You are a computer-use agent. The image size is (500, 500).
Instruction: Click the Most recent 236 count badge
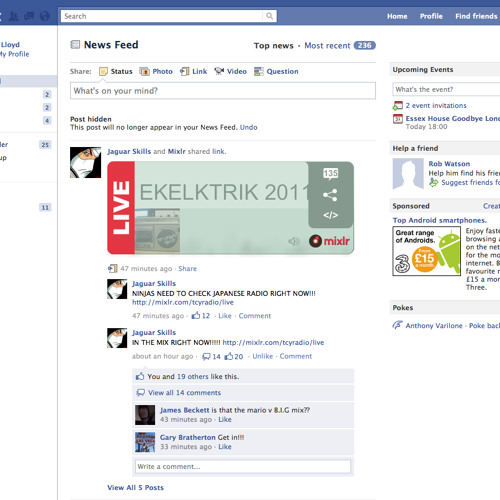point(364,45)
